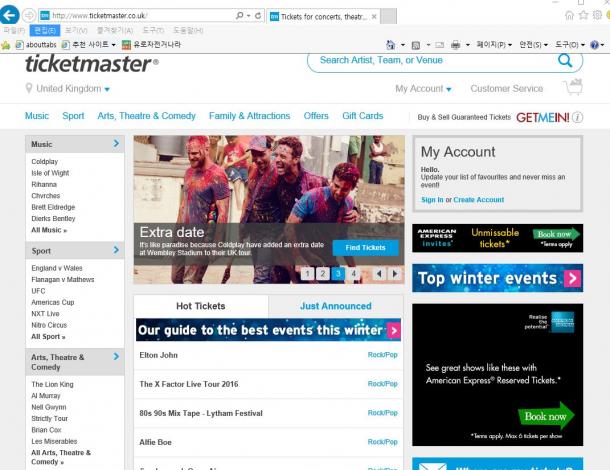Screen dimensions: 610x470
Task: Click the American Express Book now arrow banner
Action: tap(498, 238)
